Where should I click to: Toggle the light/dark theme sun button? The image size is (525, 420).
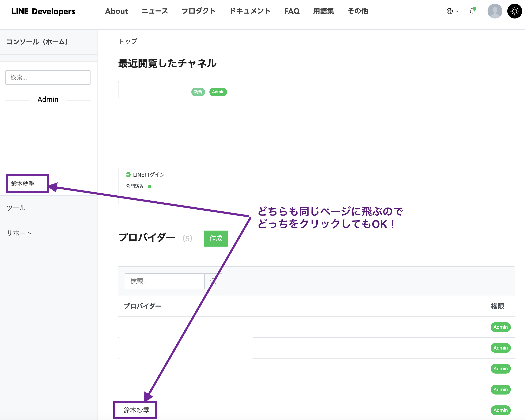coord(515,11)
